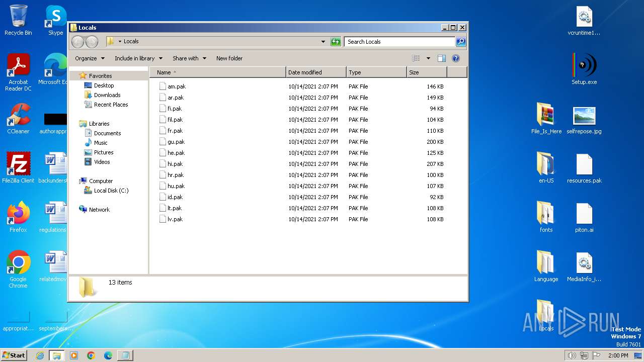Click the CCleaner desktop icon
This screenshot has height=362, width=644.
[18, 119]
